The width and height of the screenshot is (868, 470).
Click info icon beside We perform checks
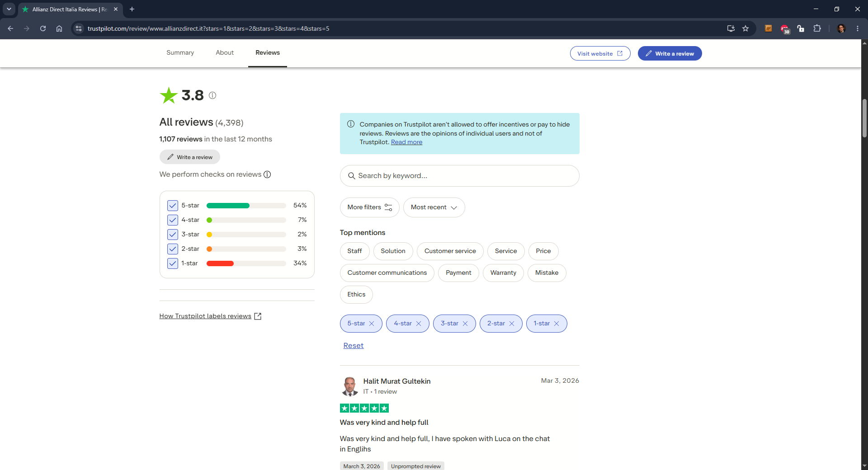[267, 174]
